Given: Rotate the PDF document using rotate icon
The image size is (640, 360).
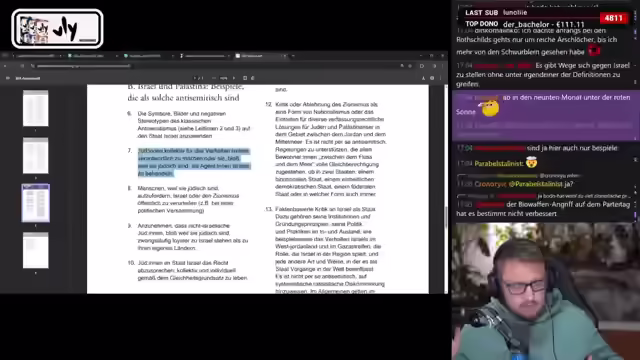Looking at the screenshot, I should tap(253, 78).
